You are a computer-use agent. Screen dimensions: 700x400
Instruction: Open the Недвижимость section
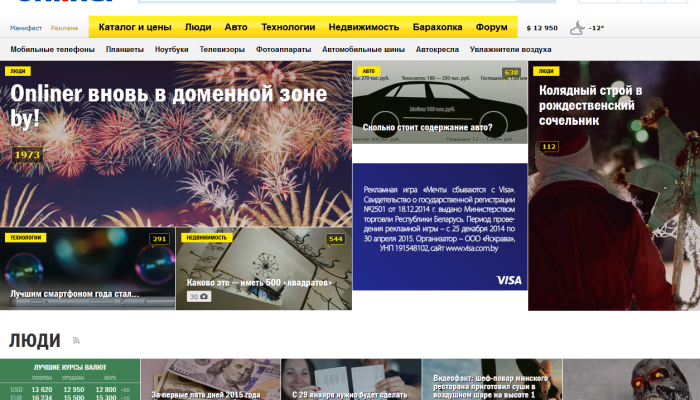(x=364, y=27)
